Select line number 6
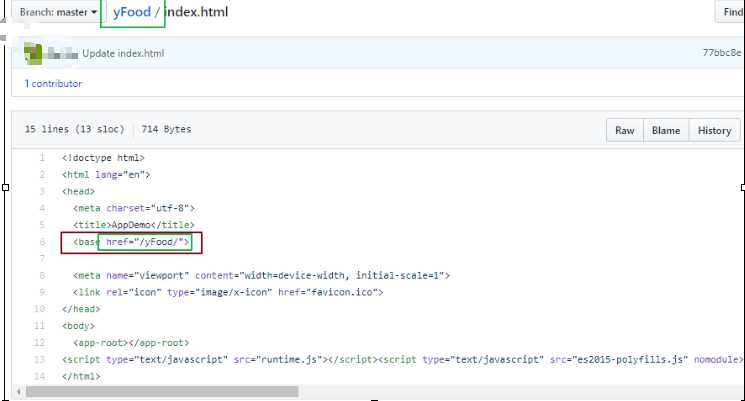745x401 pixels. pyautogui.click(x=42, y=242)
